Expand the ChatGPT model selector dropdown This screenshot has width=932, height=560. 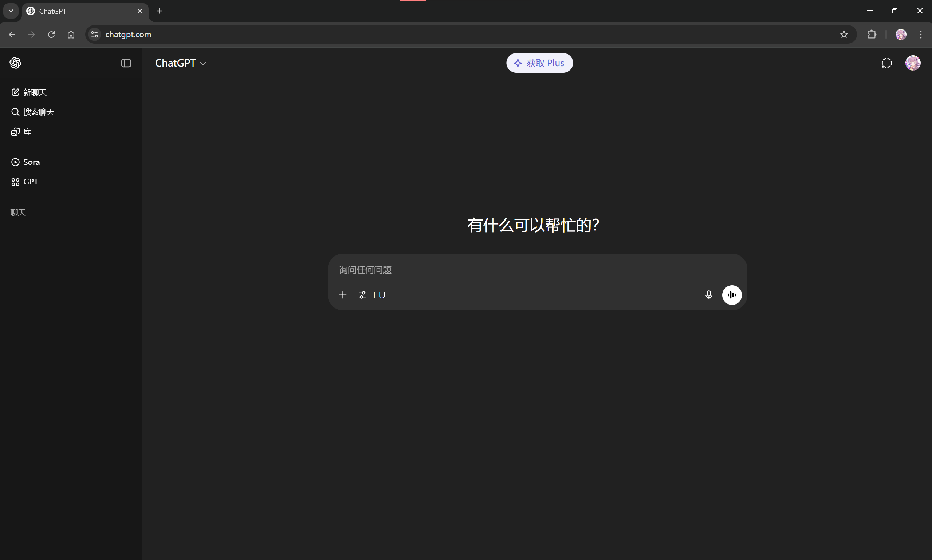[x=181, y=63]
